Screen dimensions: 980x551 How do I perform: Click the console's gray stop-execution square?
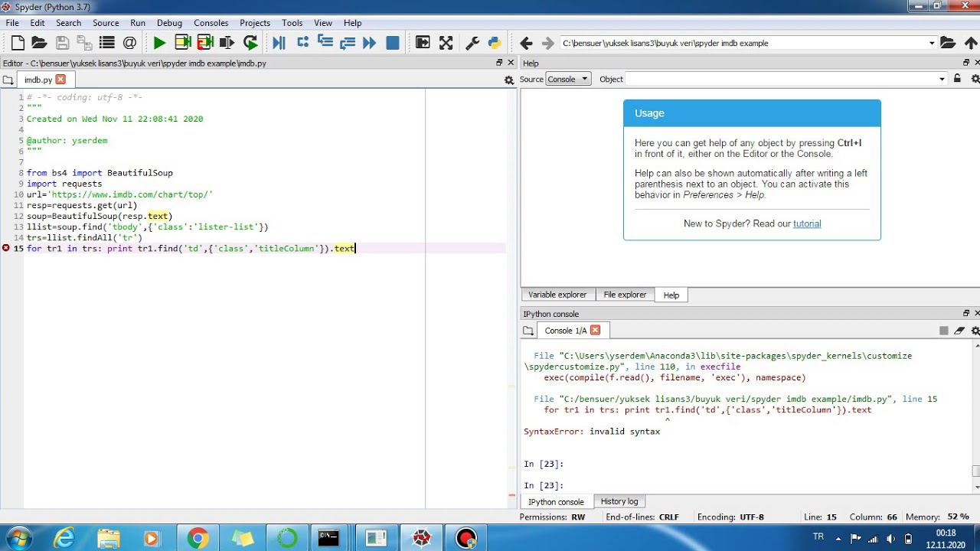click(943, 331)
